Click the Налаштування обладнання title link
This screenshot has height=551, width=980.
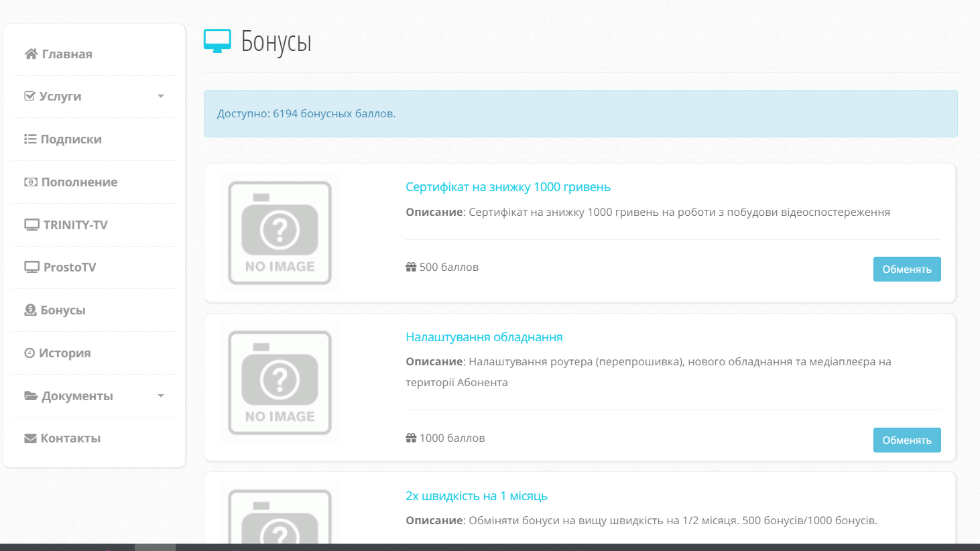(484, 337)
